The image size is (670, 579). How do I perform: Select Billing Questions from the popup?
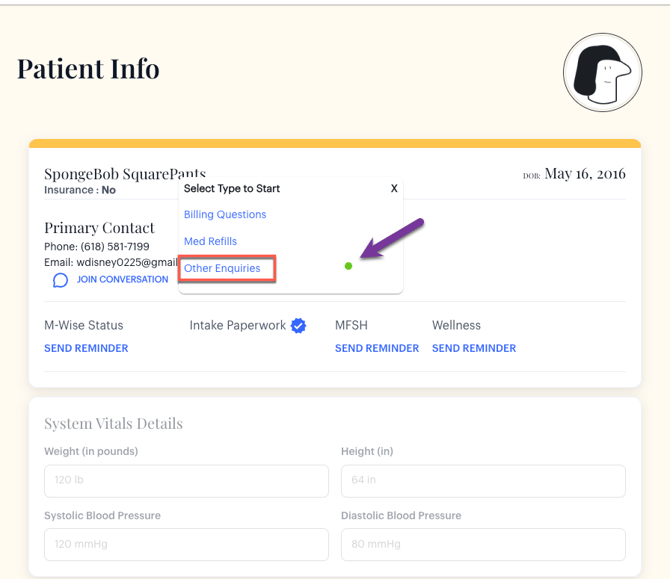point(225,214)
